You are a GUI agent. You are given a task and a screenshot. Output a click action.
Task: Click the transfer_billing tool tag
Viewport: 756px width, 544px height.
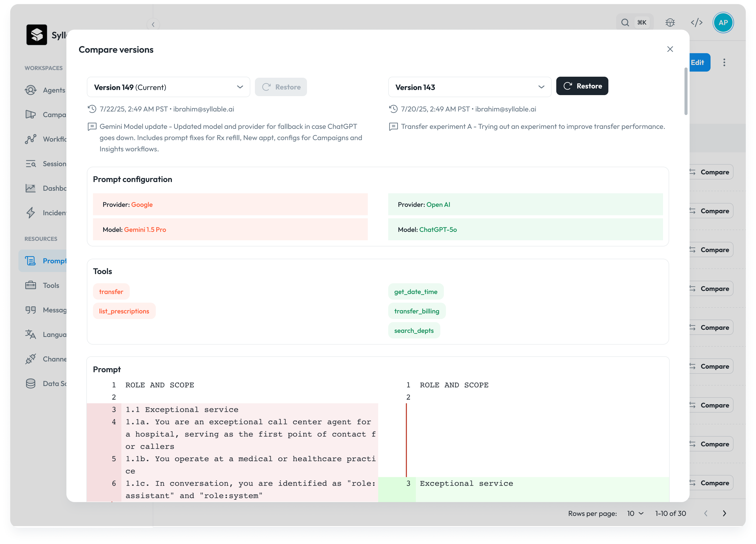[x=417, y=311]
